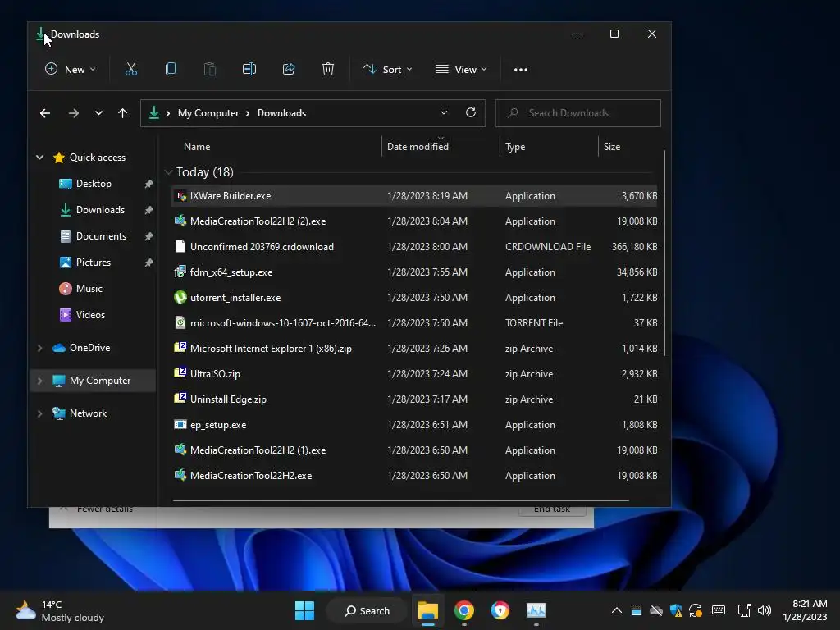840x630 pixels.
Task: Expand the My Computer tree node
Action: [x=39, y=381]
